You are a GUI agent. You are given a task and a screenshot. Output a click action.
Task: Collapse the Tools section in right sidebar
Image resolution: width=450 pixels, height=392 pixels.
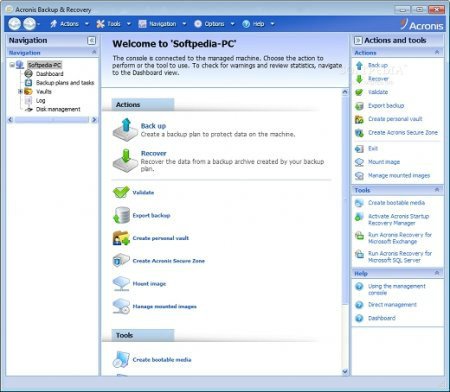(437, 190)
